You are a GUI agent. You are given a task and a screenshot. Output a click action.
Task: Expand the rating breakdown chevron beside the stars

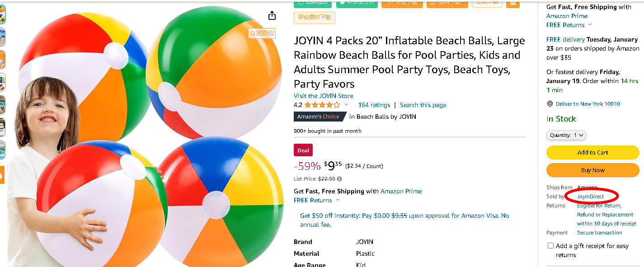(347, 105)
